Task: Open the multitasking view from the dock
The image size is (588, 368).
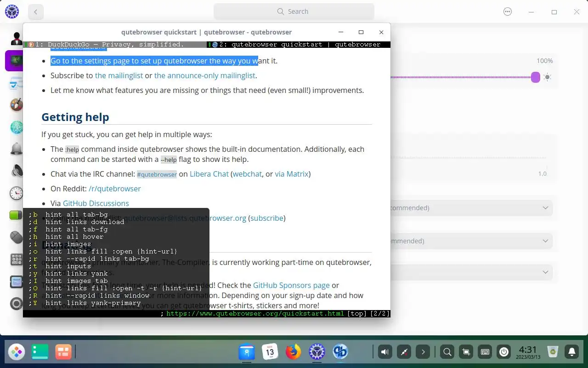Action: coord(63,352)
